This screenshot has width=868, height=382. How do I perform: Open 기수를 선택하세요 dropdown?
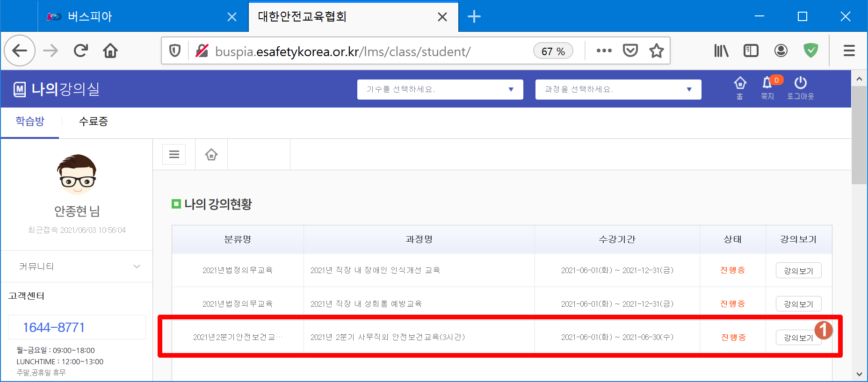click(x=440, y=89)
